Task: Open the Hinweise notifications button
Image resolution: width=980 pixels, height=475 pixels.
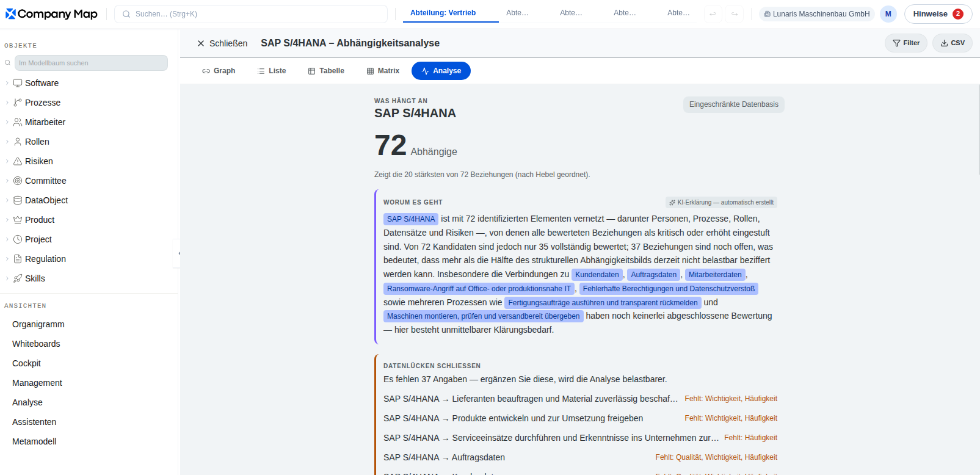Action: [938, 14]
